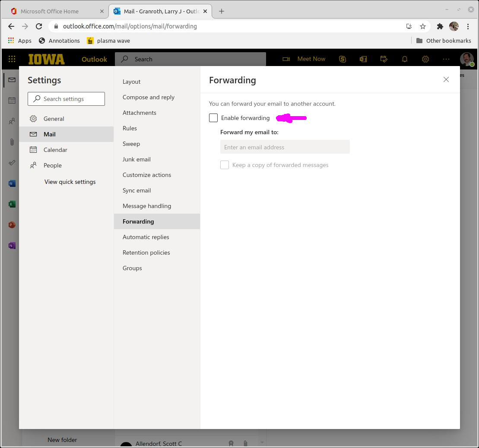Open the notifications bell icon
This screenshot has height=448, width=479.
tap(405, 59)
